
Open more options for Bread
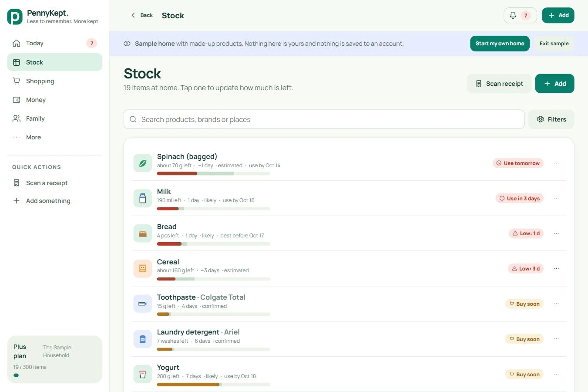coord(557,233)
